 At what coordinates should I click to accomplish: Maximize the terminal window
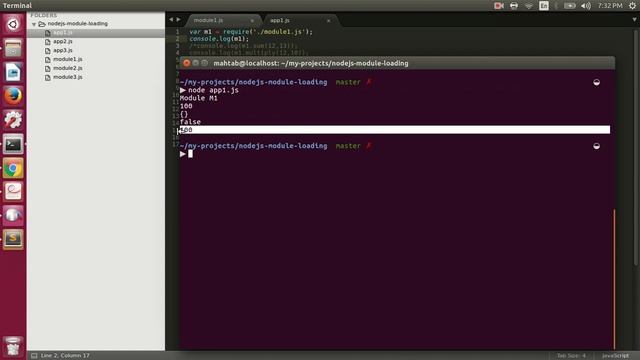click(204, 63)
